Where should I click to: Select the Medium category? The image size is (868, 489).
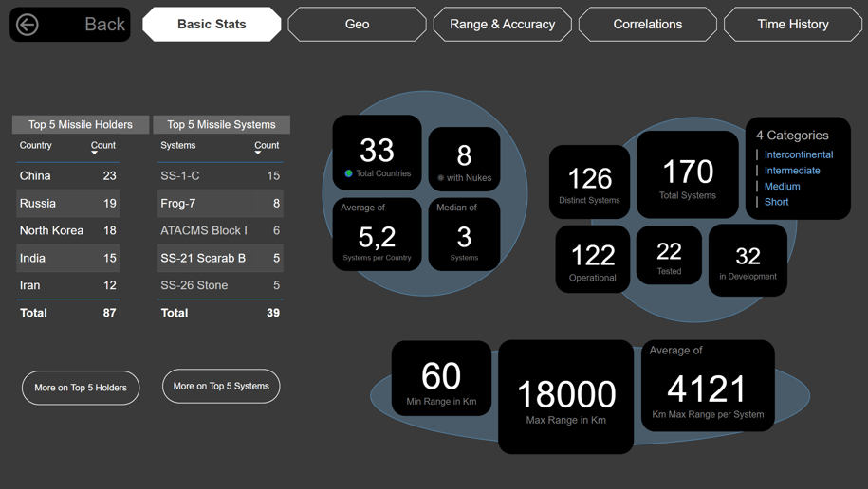point(783,187)
